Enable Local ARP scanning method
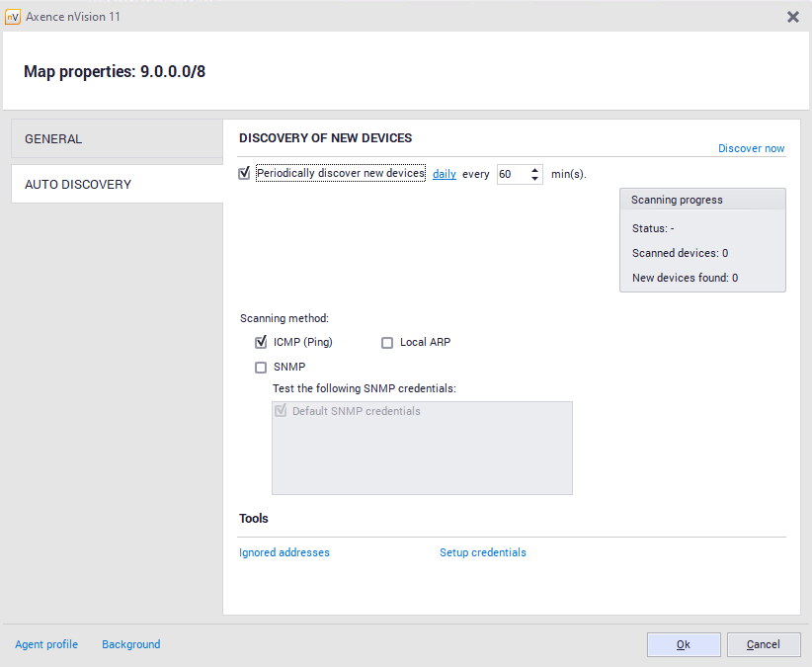Viewport: 812px width, 667px height. [387, 343]
